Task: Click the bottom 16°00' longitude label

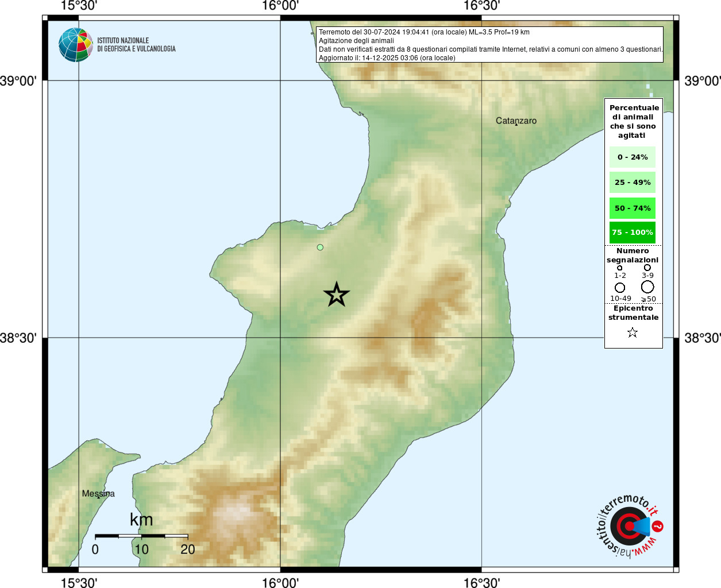Action: tap(280, 582)
